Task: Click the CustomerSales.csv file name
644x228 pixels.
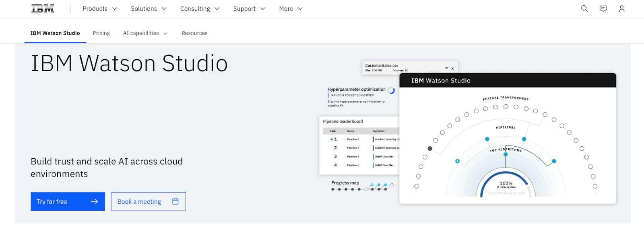Action: (x=382, y=65)
